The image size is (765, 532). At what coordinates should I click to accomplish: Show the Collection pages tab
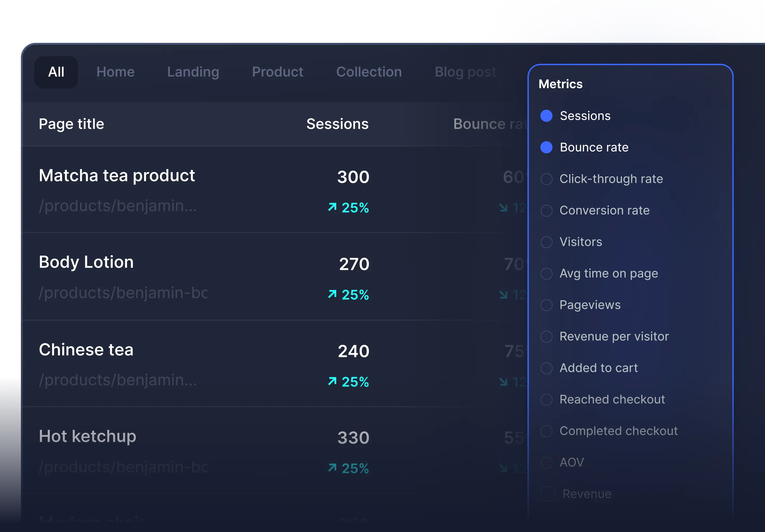pos(369,72)
